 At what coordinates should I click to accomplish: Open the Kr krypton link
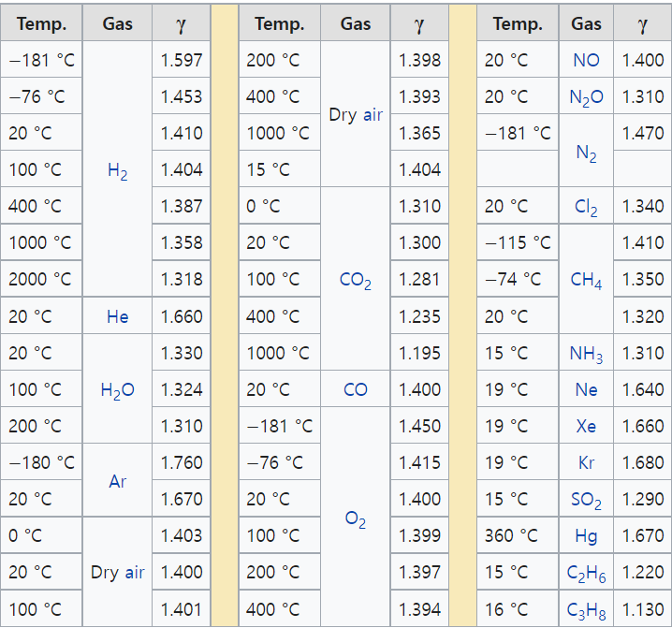586,462
